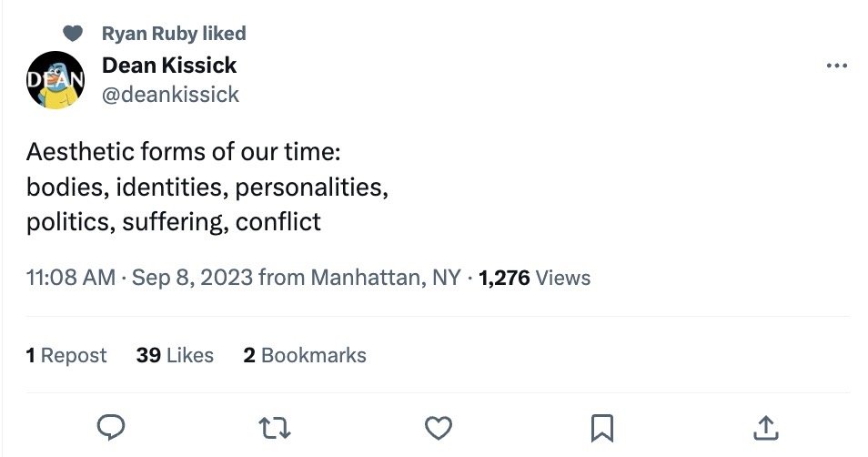Open the share options icon
The image size is (868, 457).
tap(766, 427)
